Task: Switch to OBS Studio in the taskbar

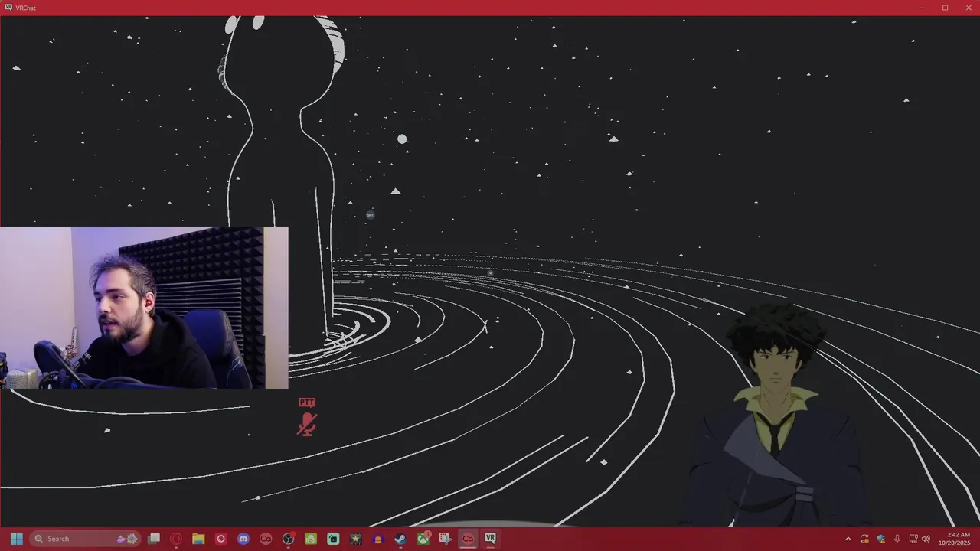Action: 289,539
